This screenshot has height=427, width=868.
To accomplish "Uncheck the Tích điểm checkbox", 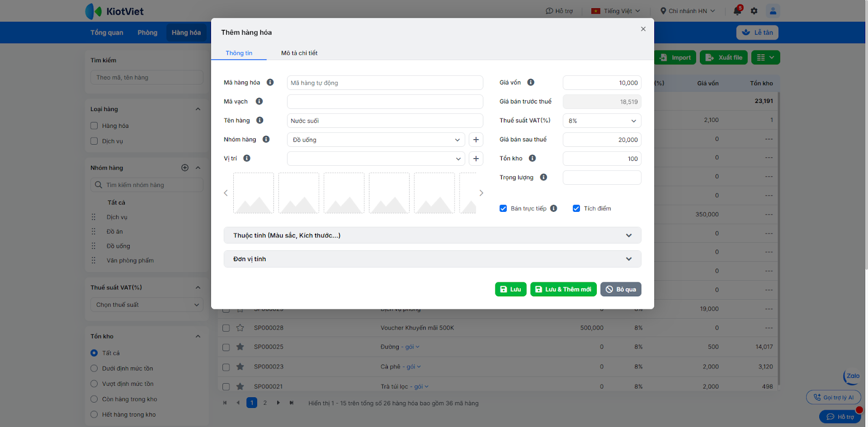I will pos(577,209).
